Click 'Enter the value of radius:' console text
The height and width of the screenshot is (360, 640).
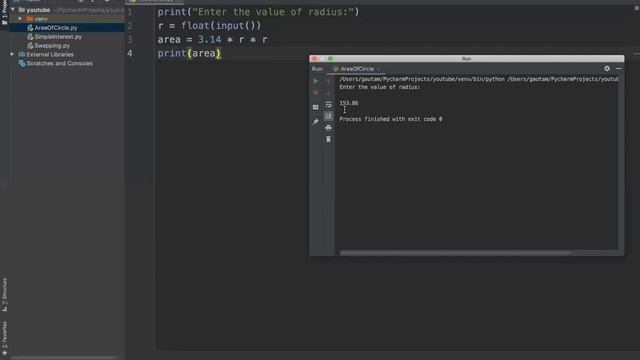(x=380, y=87)
